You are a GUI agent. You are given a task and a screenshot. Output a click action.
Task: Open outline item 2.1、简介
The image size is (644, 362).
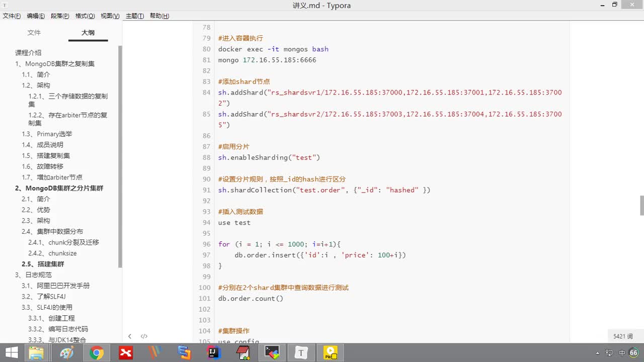[x=36, y=199]
